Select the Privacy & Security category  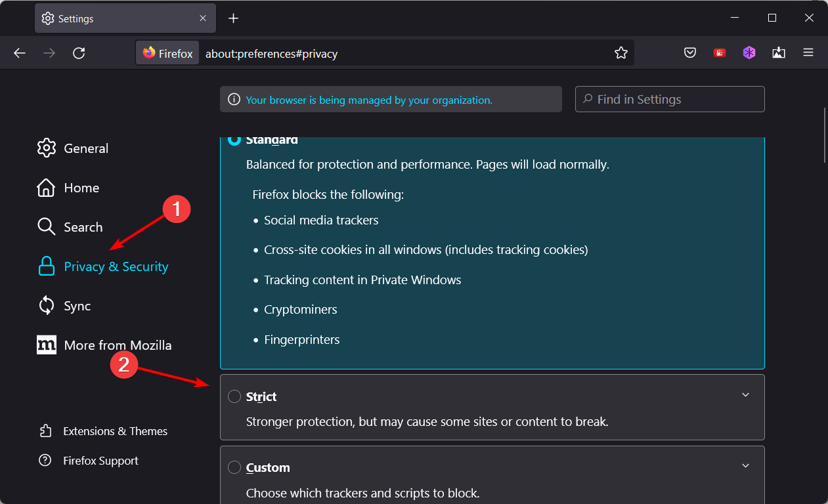(x=103, y=266)
